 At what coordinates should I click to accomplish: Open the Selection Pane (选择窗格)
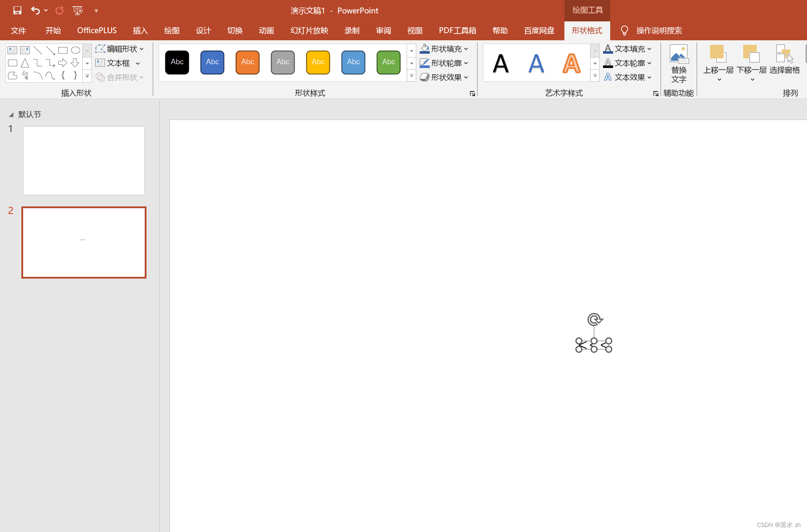[784, 61]
